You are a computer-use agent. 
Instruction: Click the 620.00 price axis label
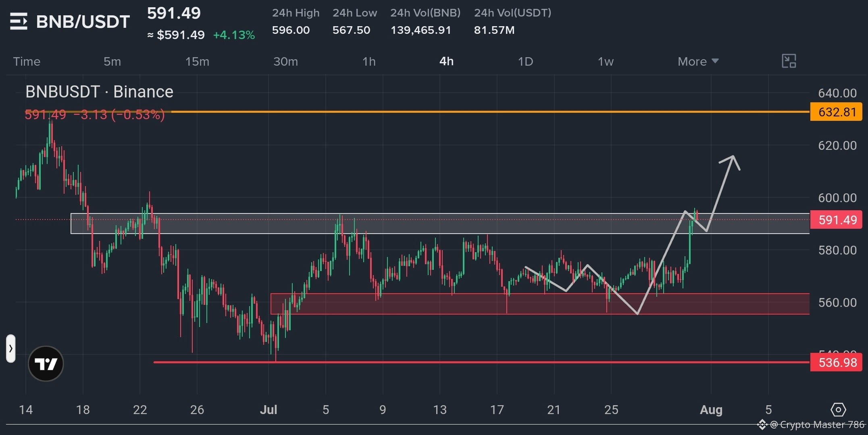tap(837, 145)
